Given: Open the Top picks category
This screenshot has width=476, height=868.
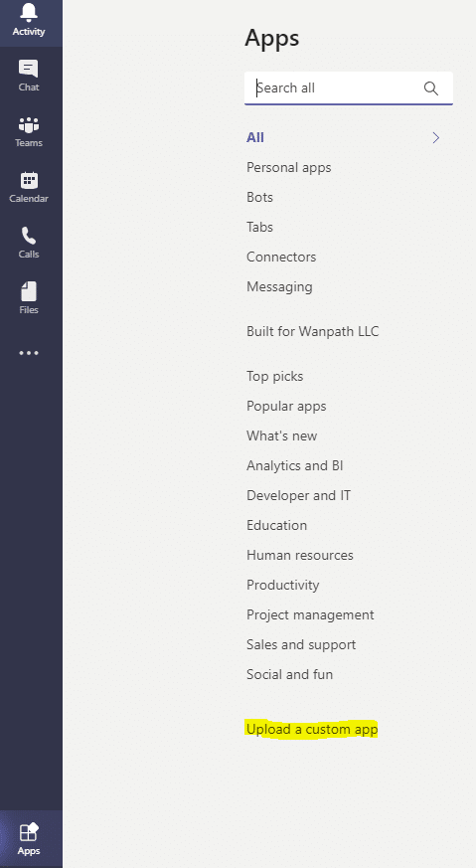Looking at the screenshot, I should pyautogui.click(x=275, y=377).
